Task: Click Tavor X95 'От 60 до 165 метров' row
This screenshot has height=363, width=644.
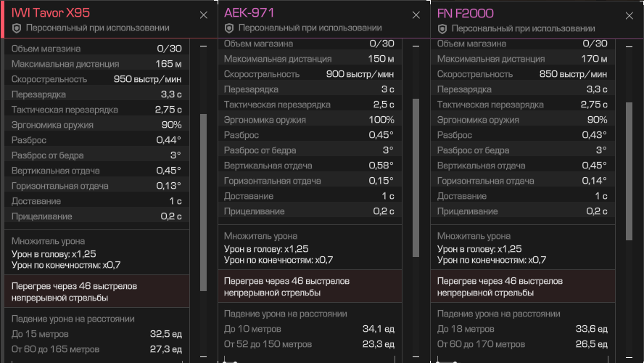Action: click(x=96, y=349)
